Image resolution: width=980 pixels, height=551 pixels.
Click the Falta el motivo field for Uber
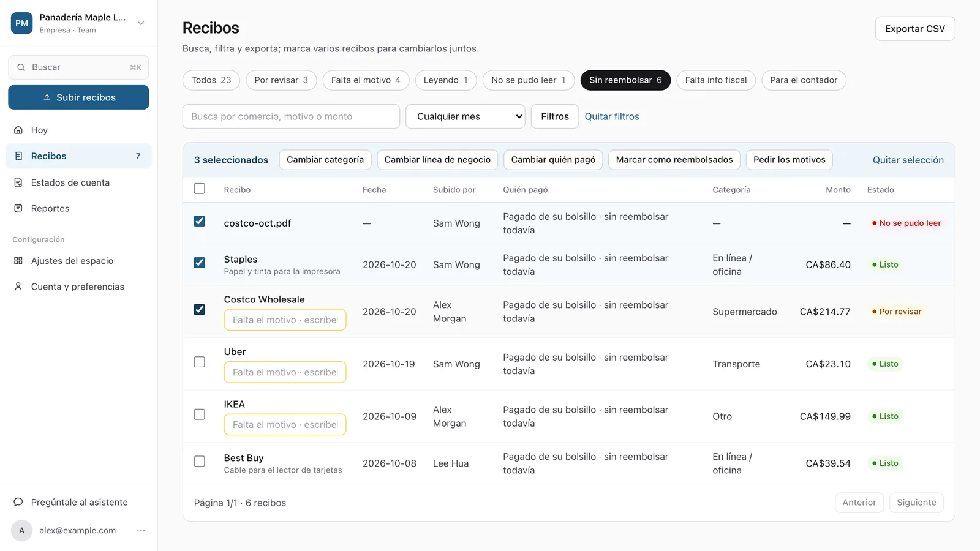[285, 372]
